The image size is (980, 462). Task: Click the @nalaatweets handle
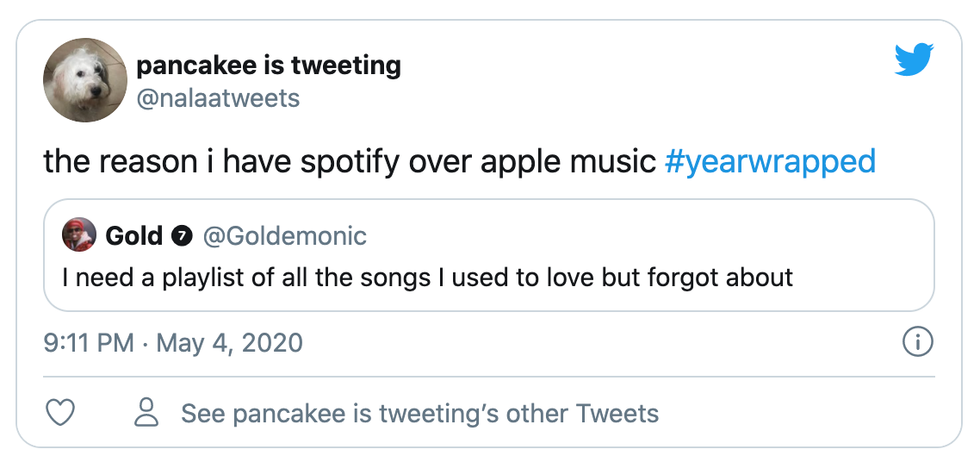click(218, 98)
